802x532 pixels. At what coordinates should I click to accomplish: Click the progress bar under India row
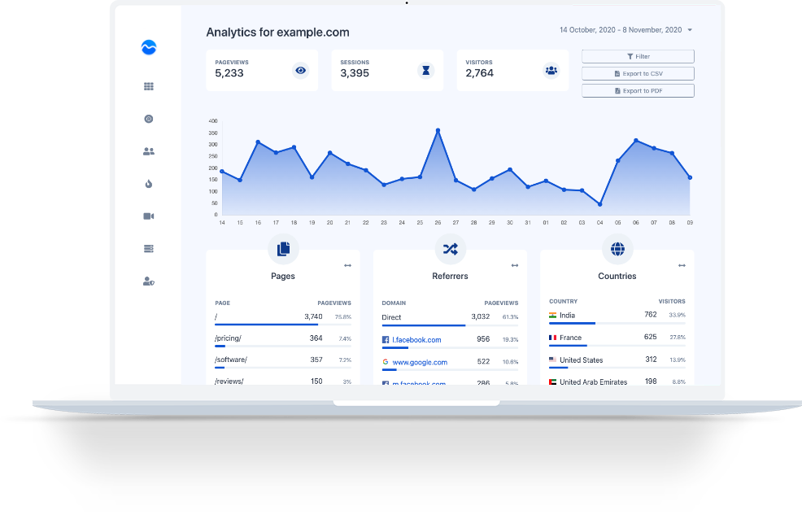[617, 323]
